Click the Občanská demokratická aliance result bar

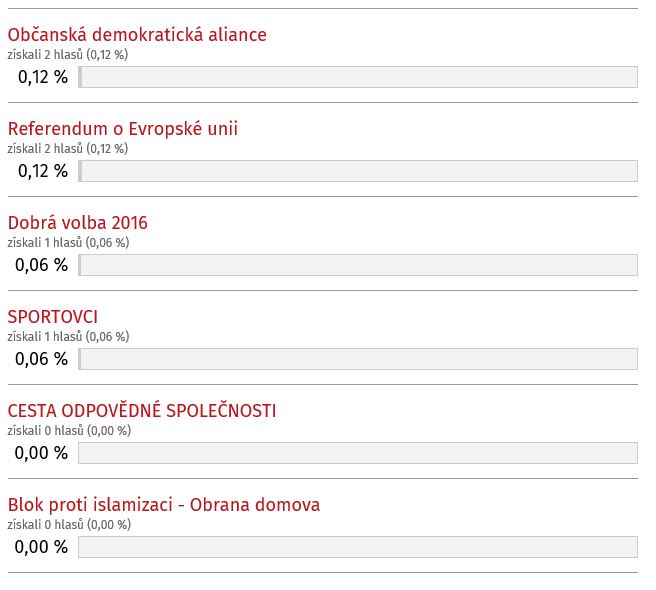(x=358, y=77)
